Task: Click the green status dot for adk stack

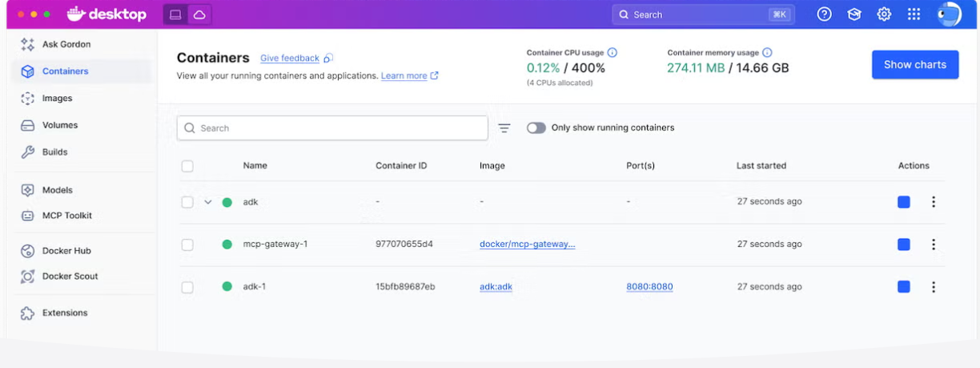Action: pyautogui.click(x=227, y=202)
